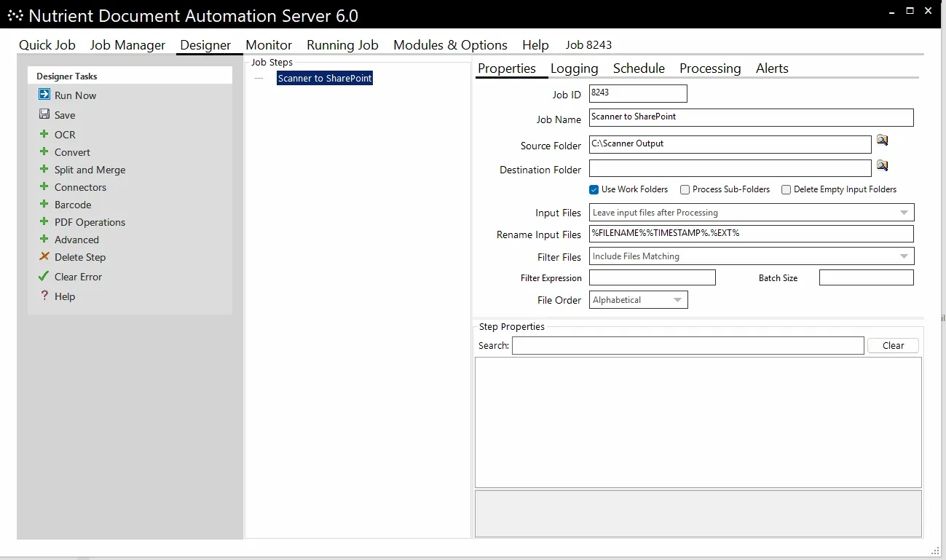946x560 pixels.
Task: Switch to the Schedule tab
Action: pos(639,68)
